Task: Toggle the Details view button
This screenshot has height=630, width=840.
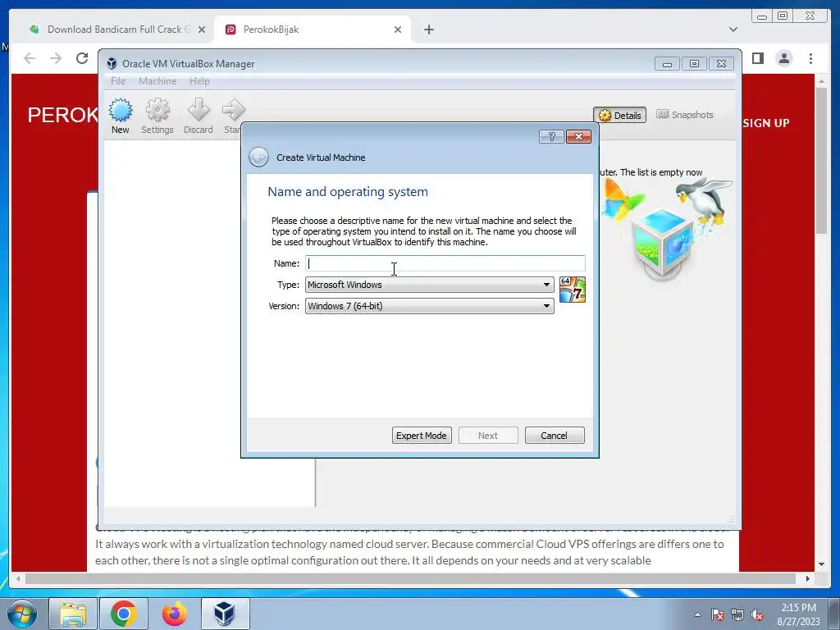Action: [620, 115]
